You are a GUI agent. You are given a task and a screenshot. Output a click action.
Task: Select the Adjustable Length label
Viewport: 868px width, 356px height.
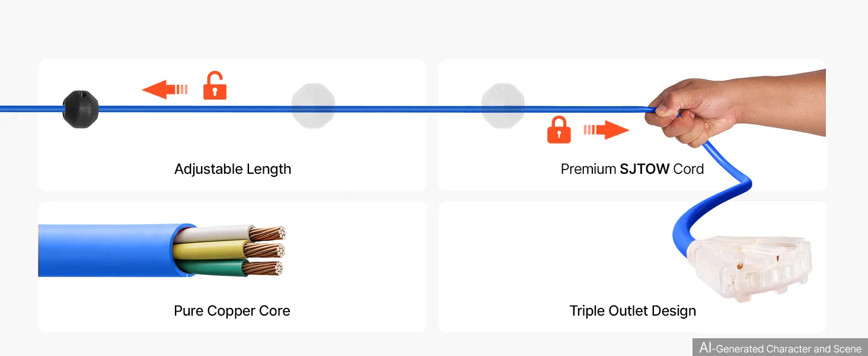point(232,169)
